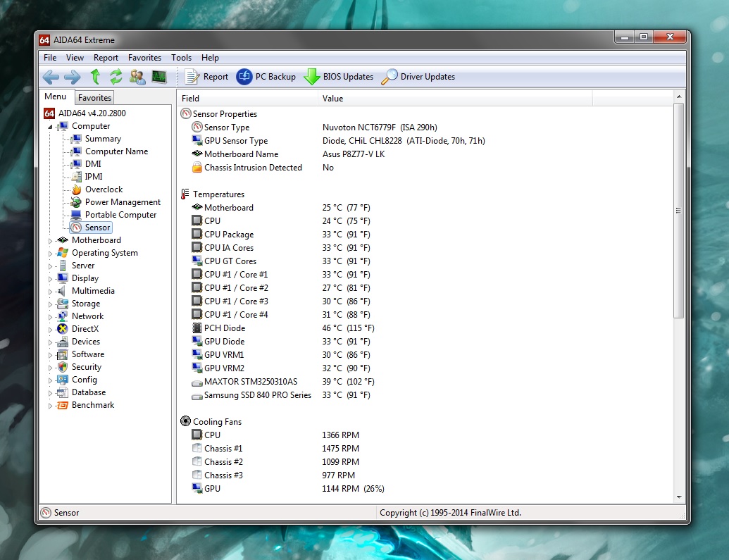Open the Tools menu

coord(181,58)
